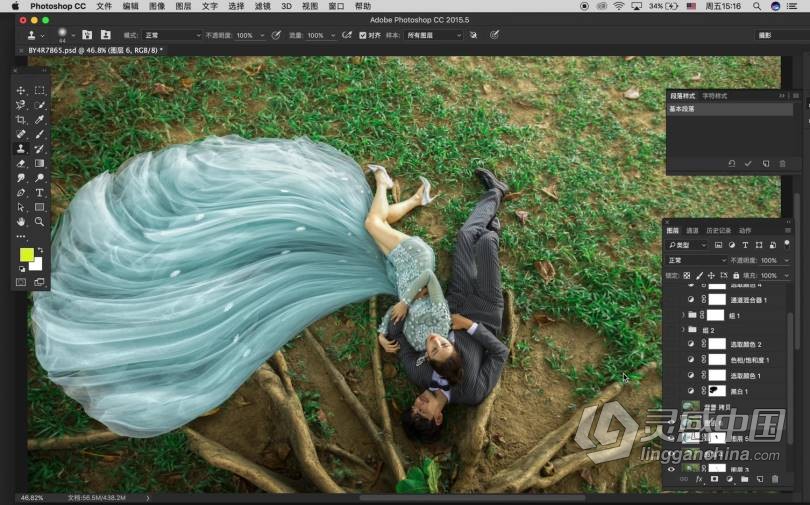The height and width of the screenshot is (505, 810).
Task: Toggle pressure for opacity in options bar
Action: click(x=276, y=35)
